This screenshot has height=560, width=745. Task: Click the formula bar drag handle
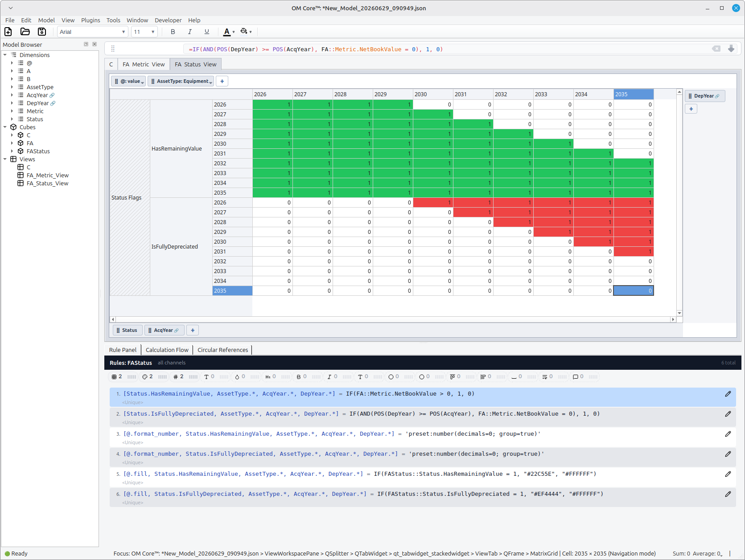[113, 49]
